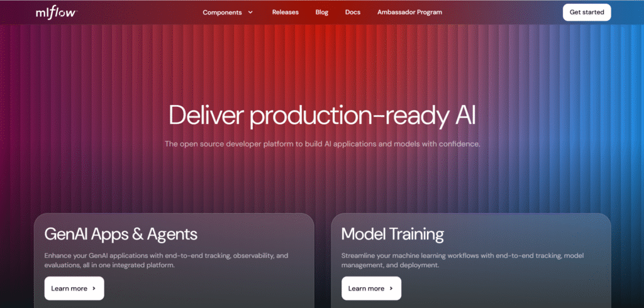
Task: Click Learn more under Model Training
Action: [x=366, y=289]
